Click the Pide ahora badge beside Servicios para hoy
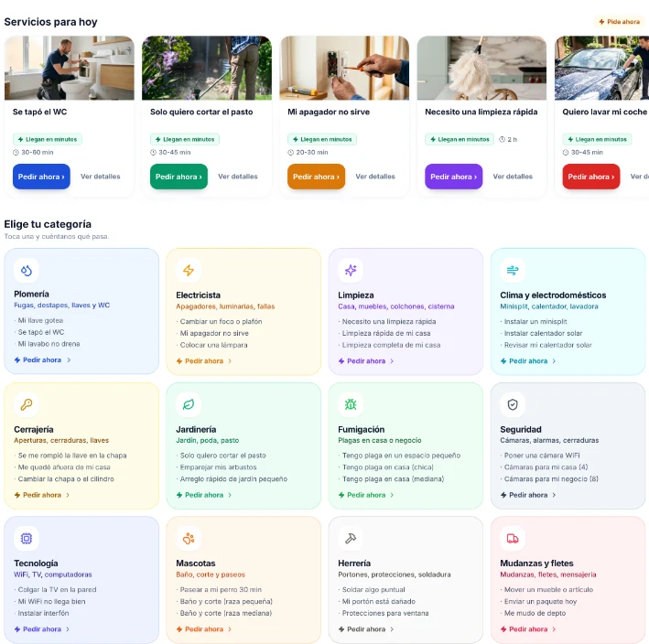 (x=619, y=22)
